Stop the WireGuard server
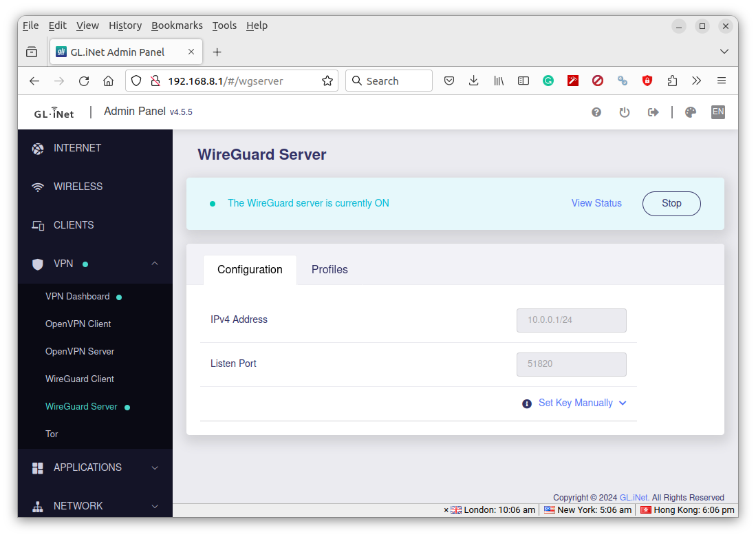The height and width of the screenshot is (537, 756). [x=671, y=204]
